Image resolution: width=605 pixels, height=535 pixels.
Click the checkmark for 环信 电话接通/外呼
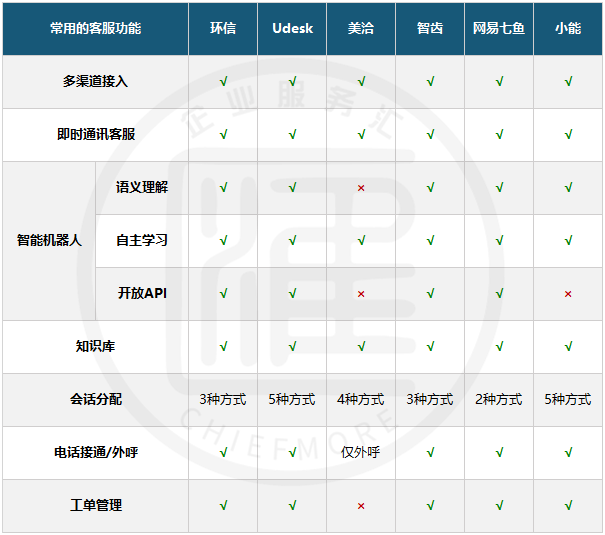point(223,452)
